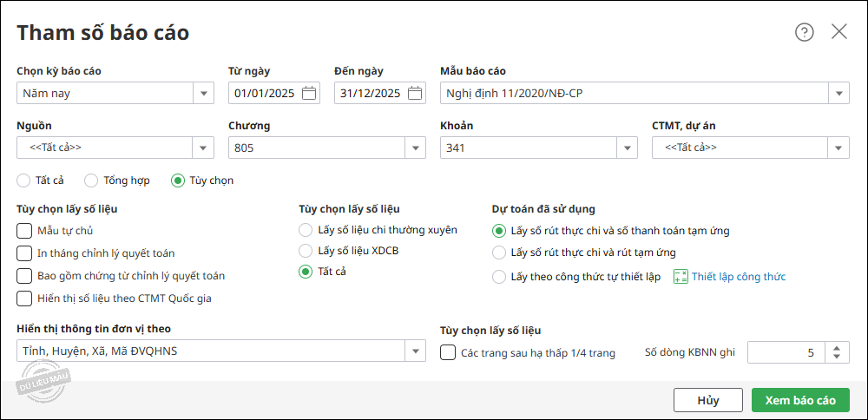The image size is (868, 420).
Task: Open the Từ ngày calendar picker icon
Action: click(x=309, y=93)
